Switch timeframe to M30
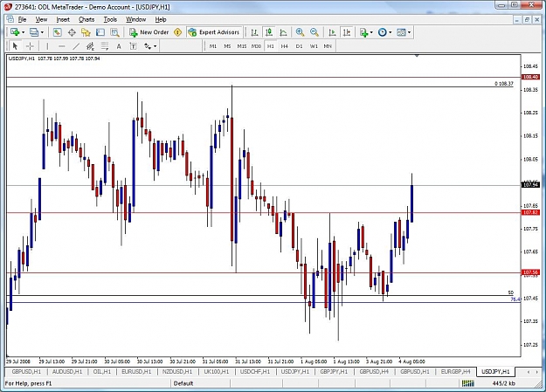The height and width of the screenshot is (392, 546). pos(256,46)
